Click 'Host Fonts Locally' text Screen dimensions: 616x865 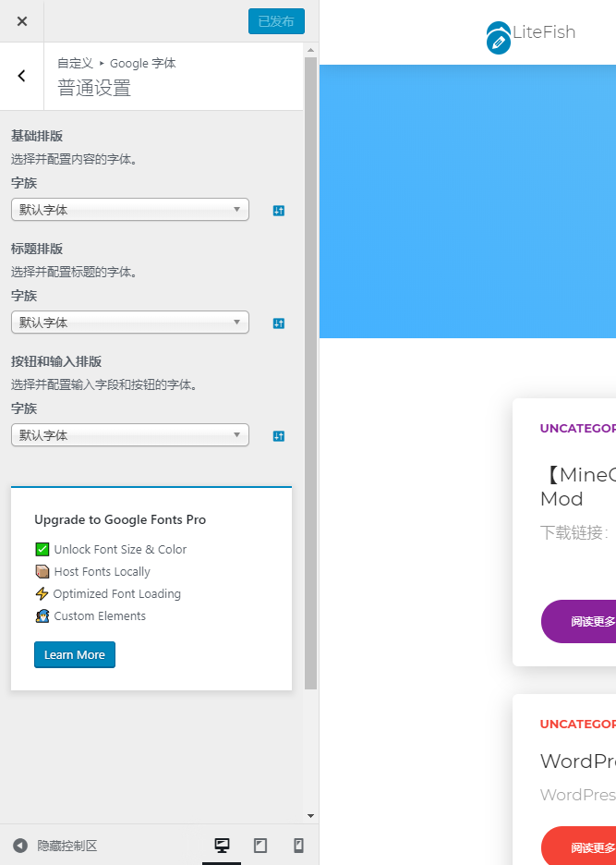click(102, 571)
